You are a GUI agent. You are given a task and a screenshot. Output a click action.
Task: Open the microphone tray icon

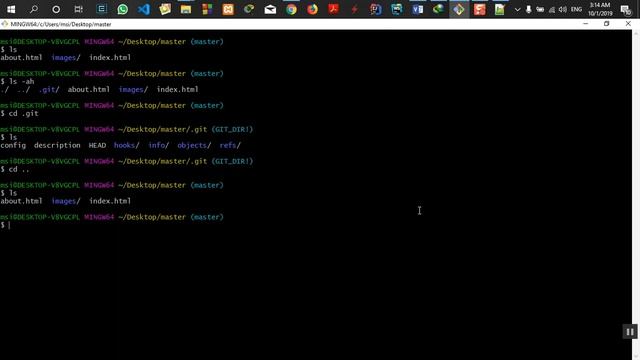point(529,9)
